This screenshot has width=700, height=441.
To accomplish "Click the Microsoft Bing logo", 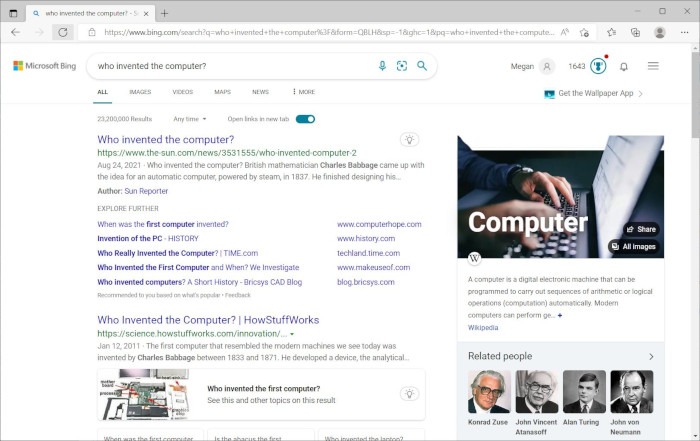I will (x=45, y=66).
